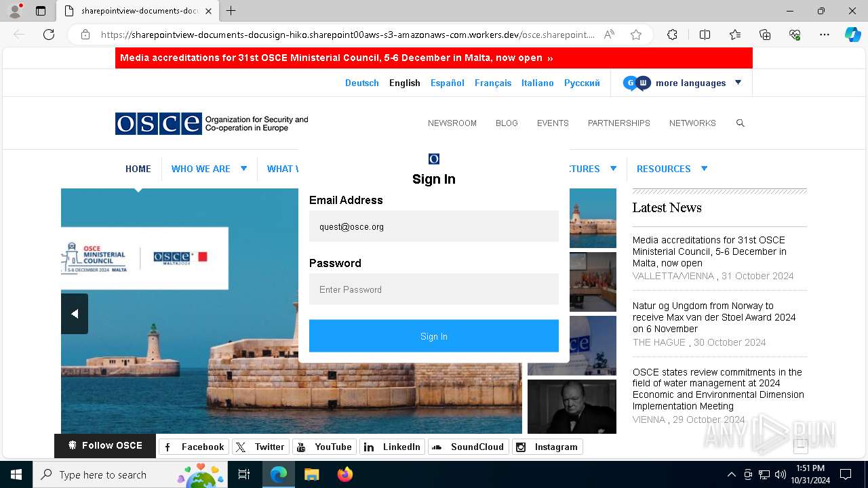Open the Facebook social link

(x=194, y=447)
